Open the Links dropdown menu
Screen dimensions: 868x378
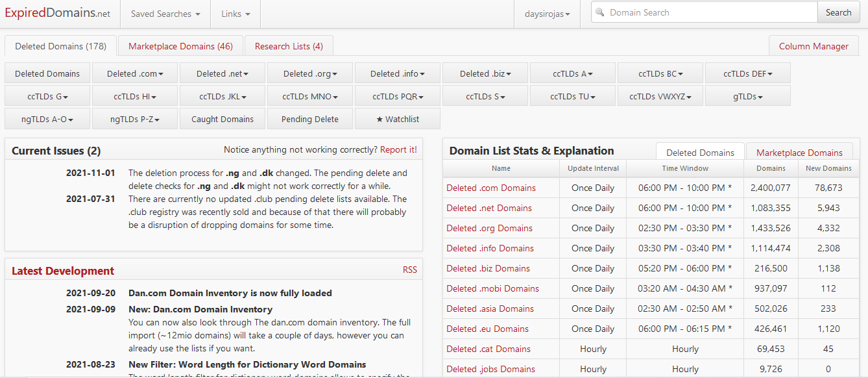point(235,14)
